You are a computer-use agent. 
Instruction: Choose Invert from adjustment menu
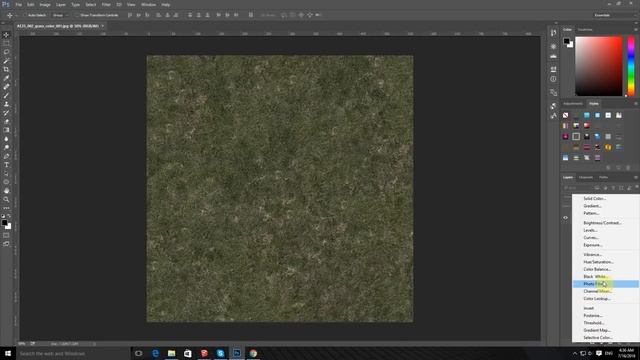(605, 308)
